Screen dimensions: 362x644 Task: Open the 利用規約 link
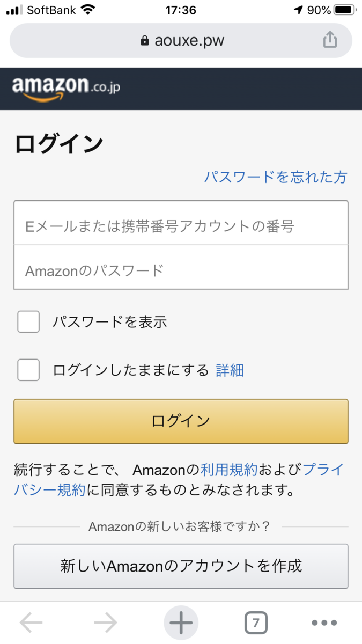click(x=229, y=470)
